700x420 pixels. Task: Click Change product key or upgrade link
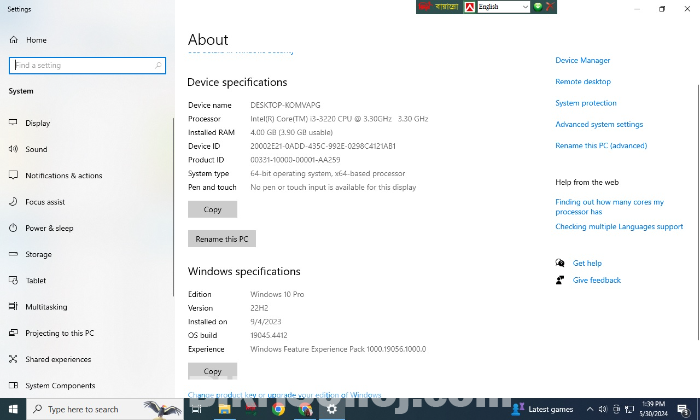click(x=284, y=395)
